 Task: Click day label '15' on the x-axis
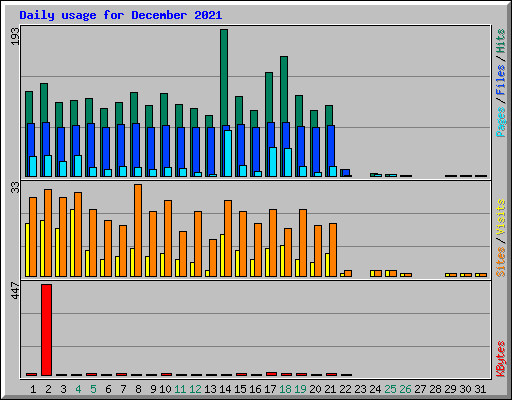(x=240, y=389)
